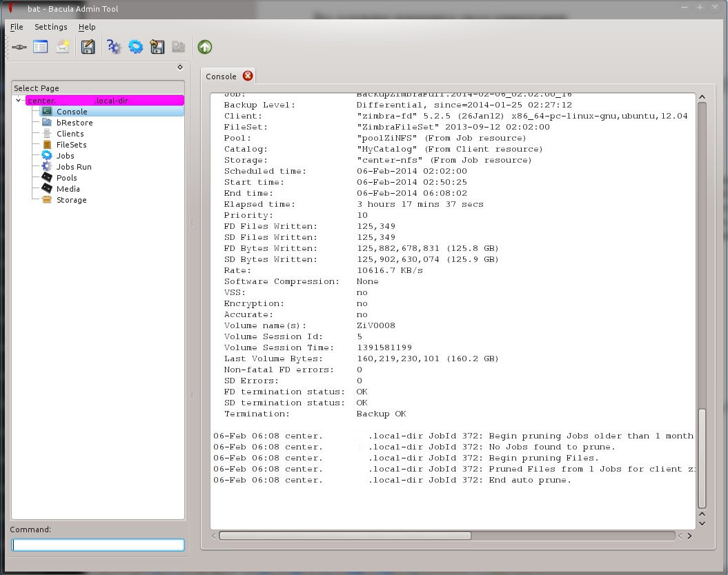Click '3 hours 17 mins 37 secs' text
Viewport: 728px width, 575px height.
point(420,204)
